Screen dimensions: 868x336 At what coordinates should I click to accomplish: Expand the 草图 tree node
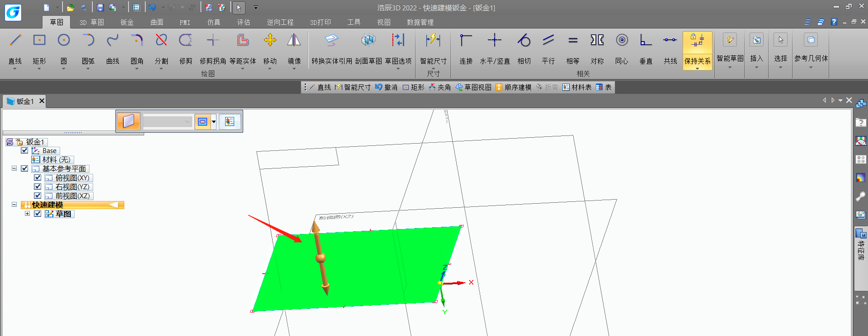coord(27,214)
